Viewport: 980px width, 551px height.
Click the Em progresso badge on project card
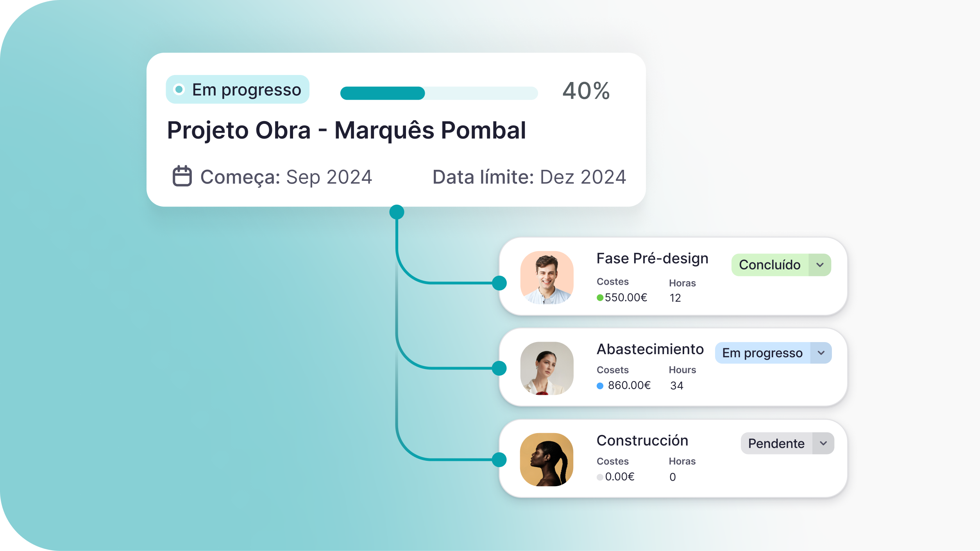238,89
